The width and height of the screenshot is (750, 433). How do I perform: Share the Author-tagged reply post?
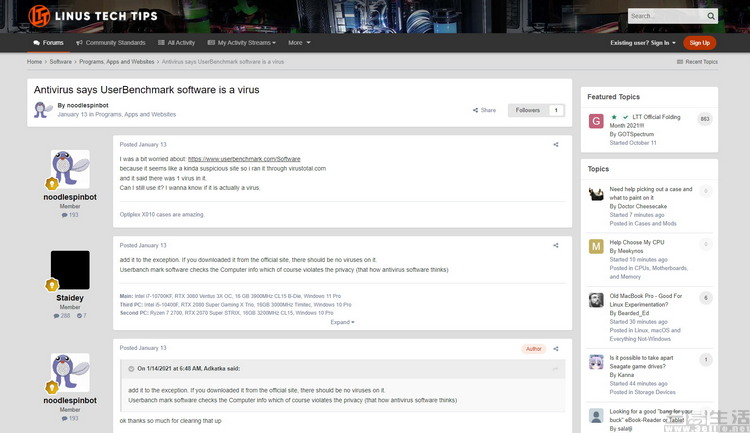(556, 349)
